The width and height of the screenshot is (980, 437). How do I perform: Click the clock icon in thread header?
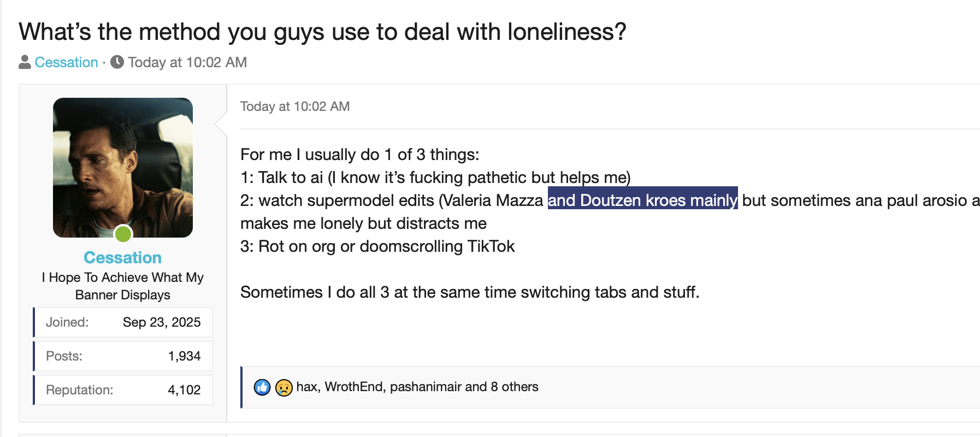point(117,62)
